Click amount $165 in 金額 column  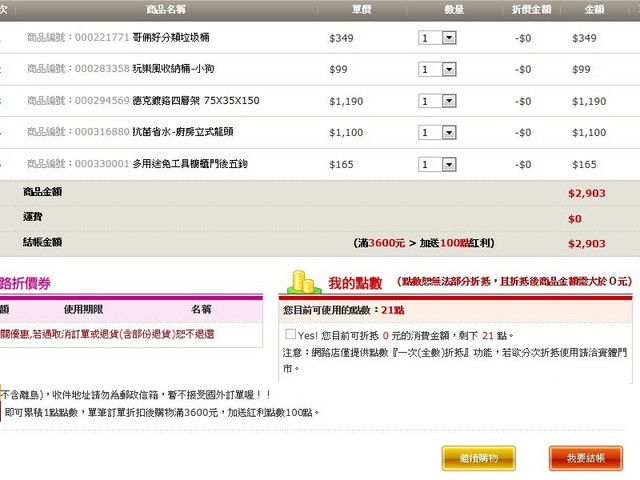(584, 164)
